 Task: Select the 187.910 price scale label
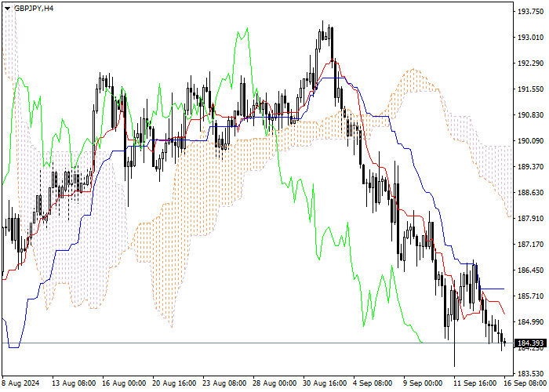click(x=530, y=219)
